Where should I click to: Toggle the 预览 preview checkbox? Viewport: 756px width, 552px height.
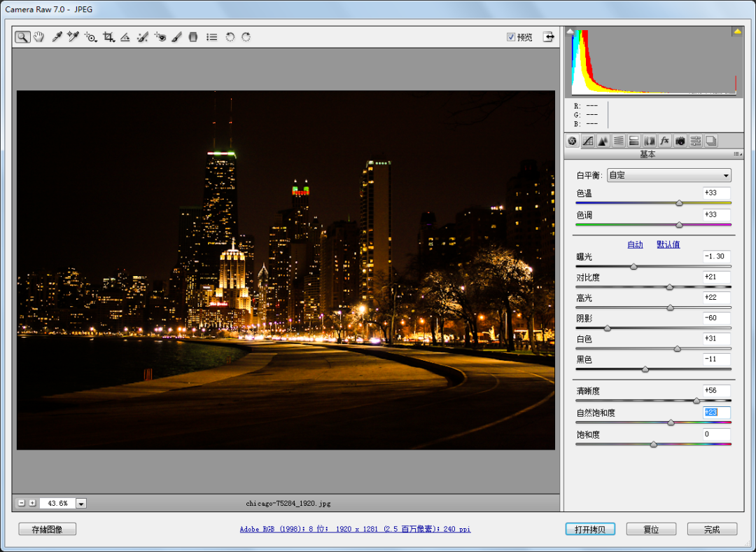click(510, 37)
